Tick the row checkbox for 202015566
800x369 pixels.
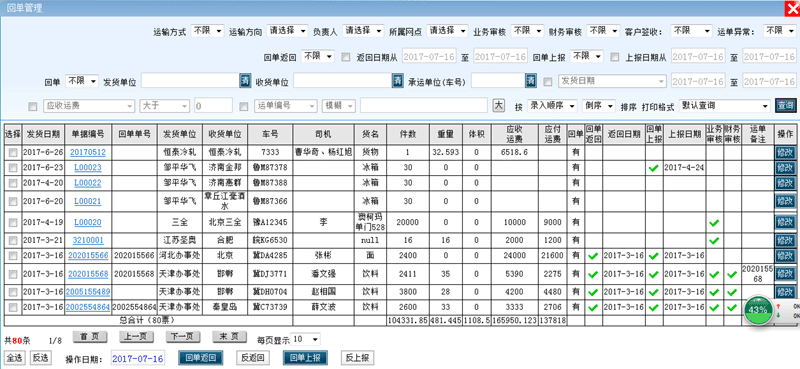click(13, 256)
